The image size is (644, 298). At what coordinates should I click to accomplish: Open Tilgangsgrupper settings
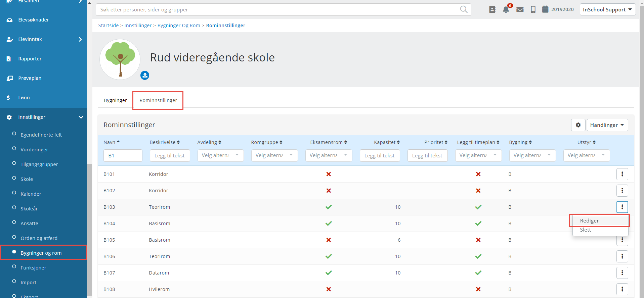click(39, 164)
